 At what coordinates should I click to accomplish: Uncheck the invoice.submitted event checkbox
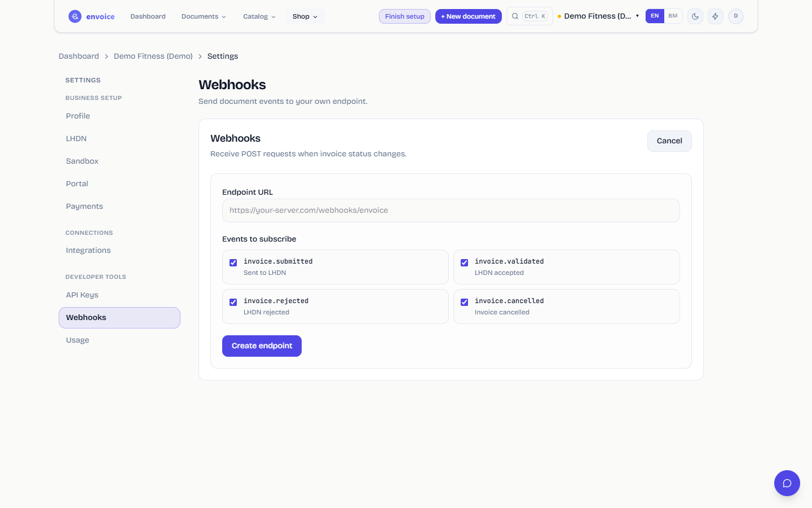[x=233, y=262]
